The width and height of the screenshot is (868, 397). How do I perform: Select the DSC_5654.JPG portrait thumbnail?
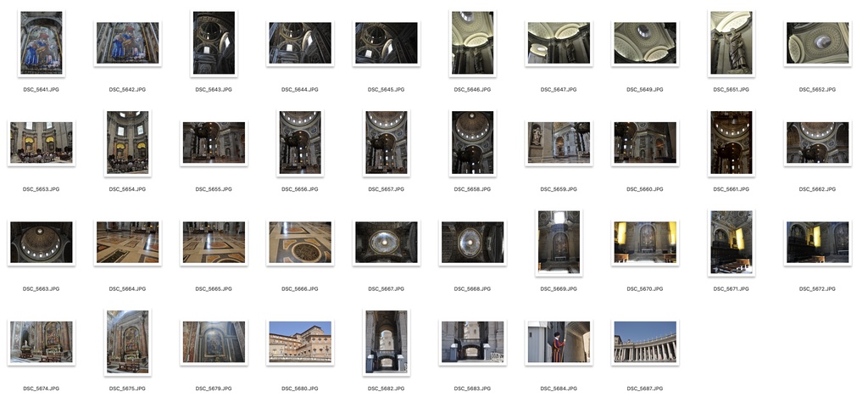coord(127,143)
